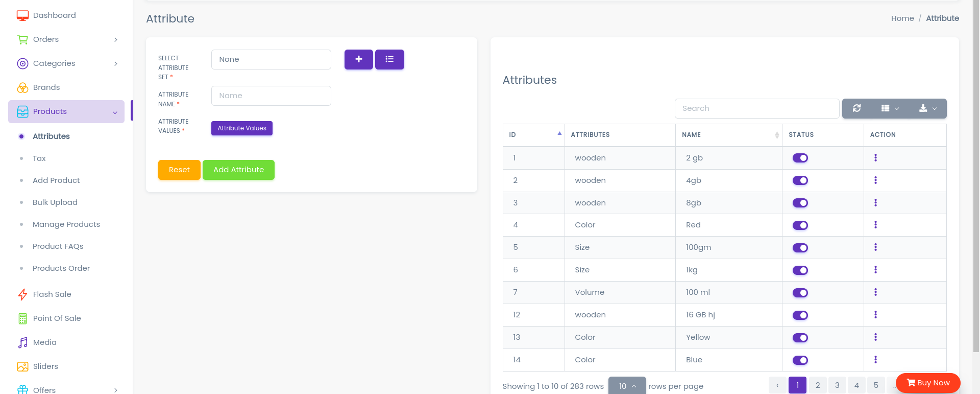Refresh the attributes table
Viewport: 980px width, 394px height.
click(857, 108)
